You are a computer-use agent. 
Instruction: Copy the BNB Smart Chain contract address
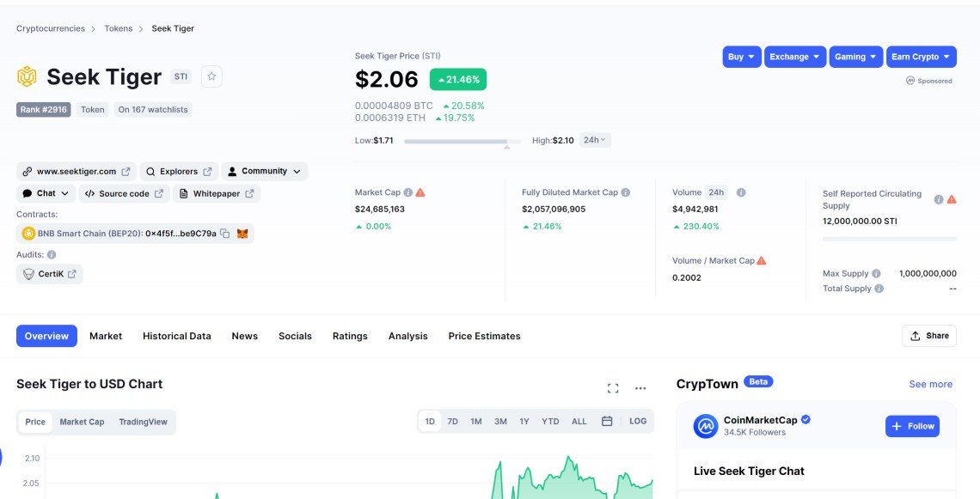tap(225, 234)
